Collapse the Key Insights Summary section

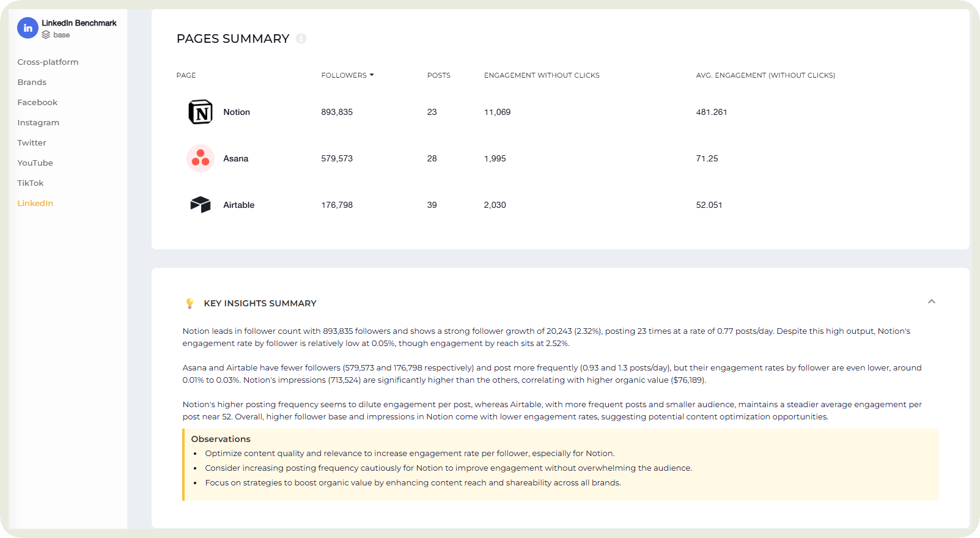(932, 301)
